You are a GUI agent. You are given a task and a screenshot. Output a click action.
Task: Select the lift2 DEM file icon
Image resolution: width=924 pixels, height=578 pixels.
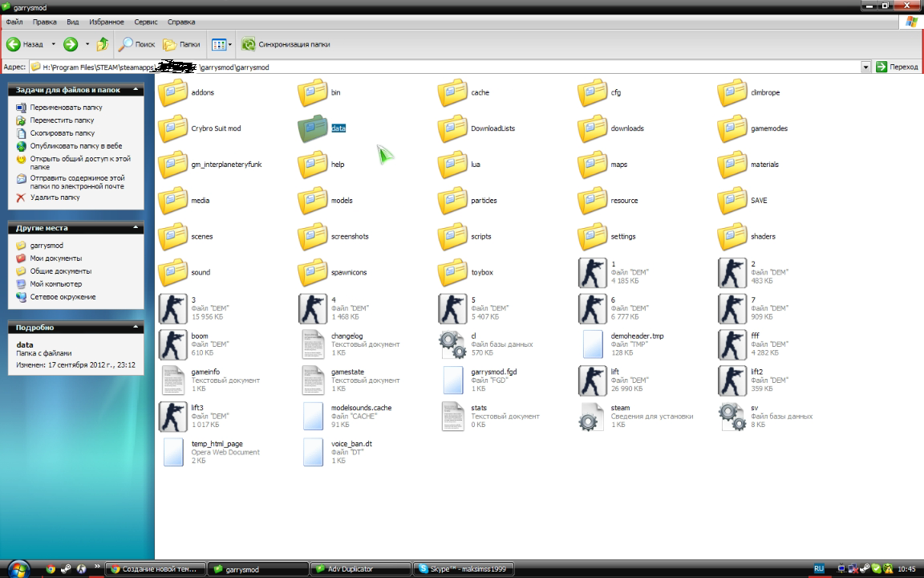pos(731,381)
